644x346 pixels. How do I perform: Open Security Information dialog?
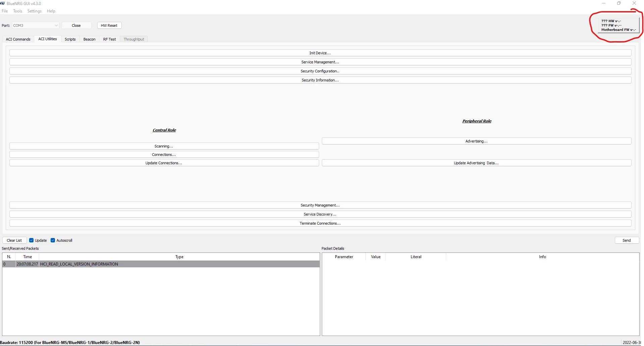point(320,80)
